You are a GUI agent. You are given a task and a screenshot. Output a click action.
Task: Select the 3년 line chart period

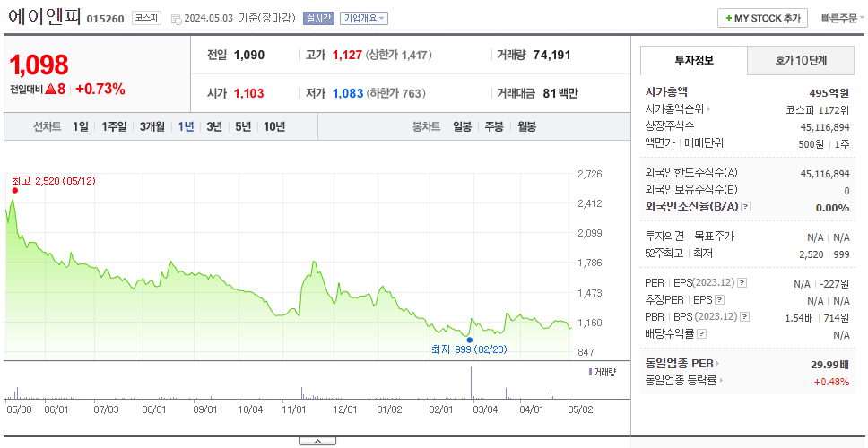pos(214,126)
